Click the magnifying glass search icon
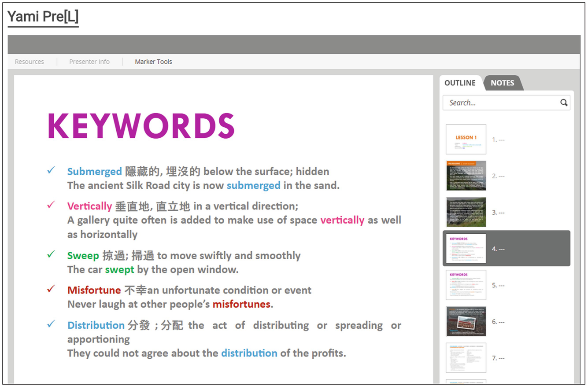Image resolution: width=588 pixels, height=386 pixels. 564,103
